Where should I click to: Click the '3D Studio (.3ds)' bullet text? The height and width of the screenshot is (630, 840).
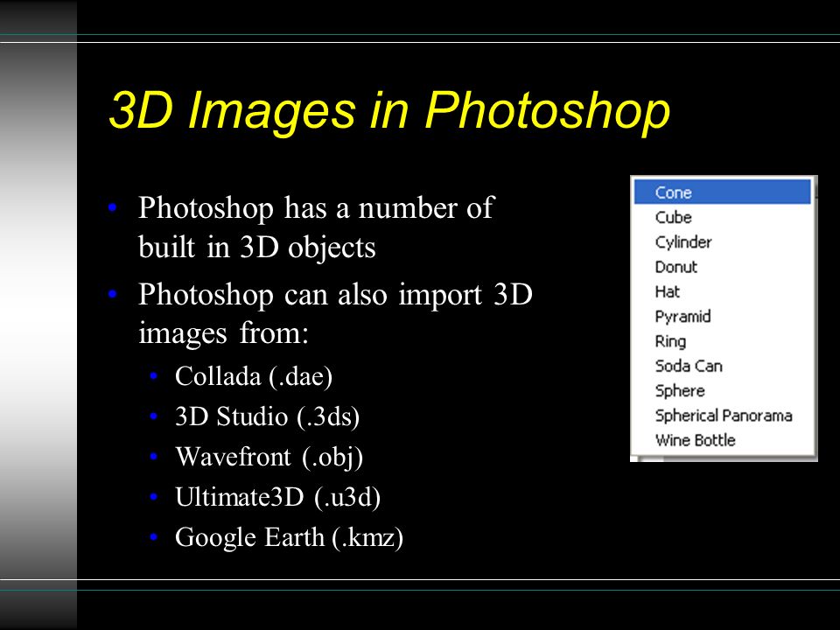[268, 416]
